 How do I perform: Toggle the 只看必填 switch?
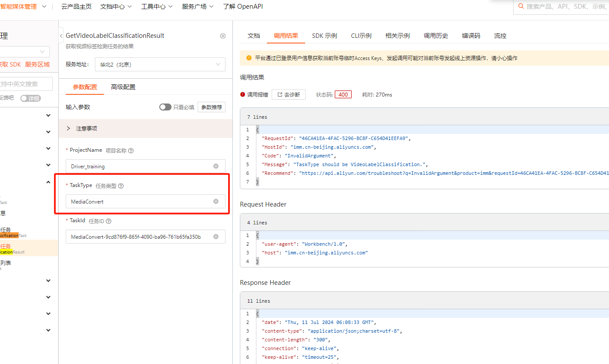165,107
